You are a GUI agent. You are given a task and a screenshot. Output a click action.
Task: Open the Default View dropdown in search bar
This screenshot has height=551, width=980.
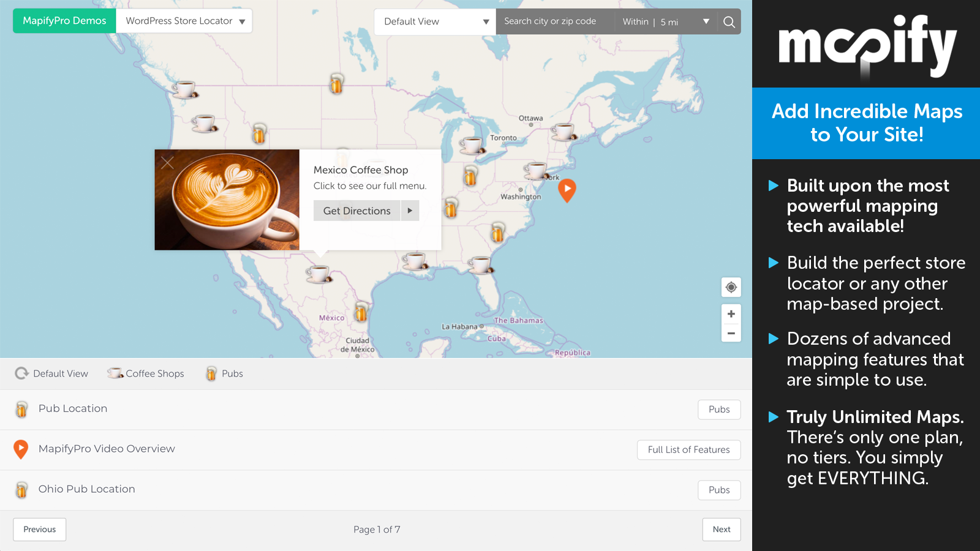click(x=435, y=22)
